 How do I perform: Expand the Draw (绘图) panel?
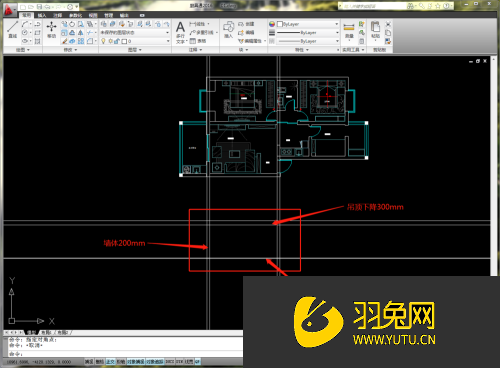coord(23,50)
